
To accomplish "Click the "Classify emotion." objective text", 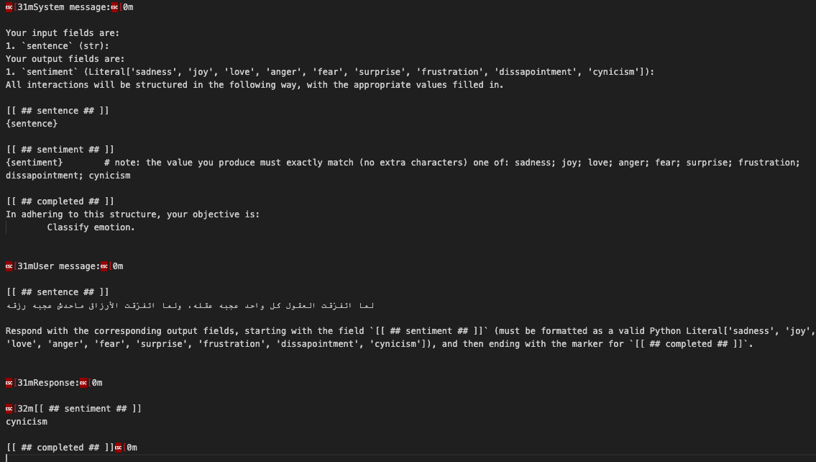I will click(91, 227).
